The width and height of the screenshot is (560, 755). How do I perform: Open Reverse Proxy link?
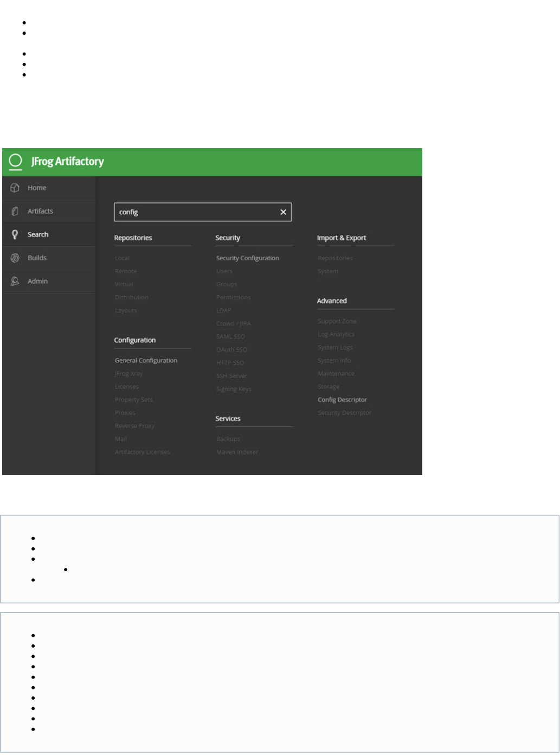coord(134,426)
